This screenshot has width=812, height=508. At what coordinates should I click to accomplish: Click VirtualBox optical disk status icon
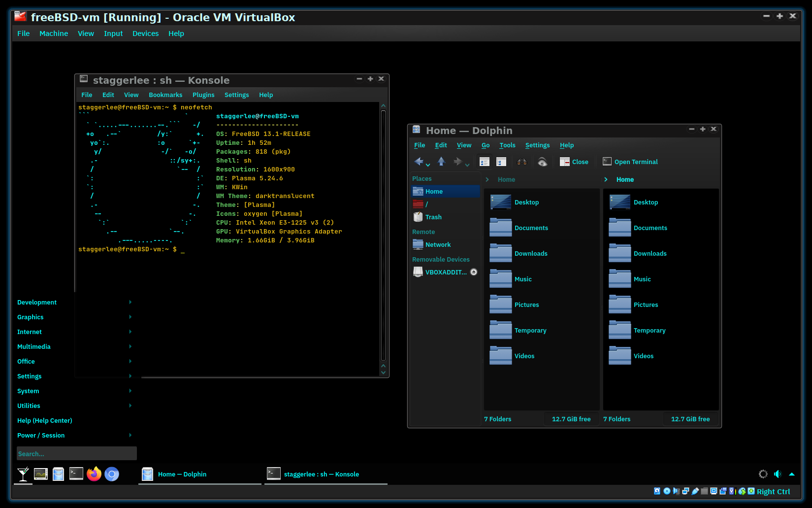pyautogui.click(x=667, y=491)
